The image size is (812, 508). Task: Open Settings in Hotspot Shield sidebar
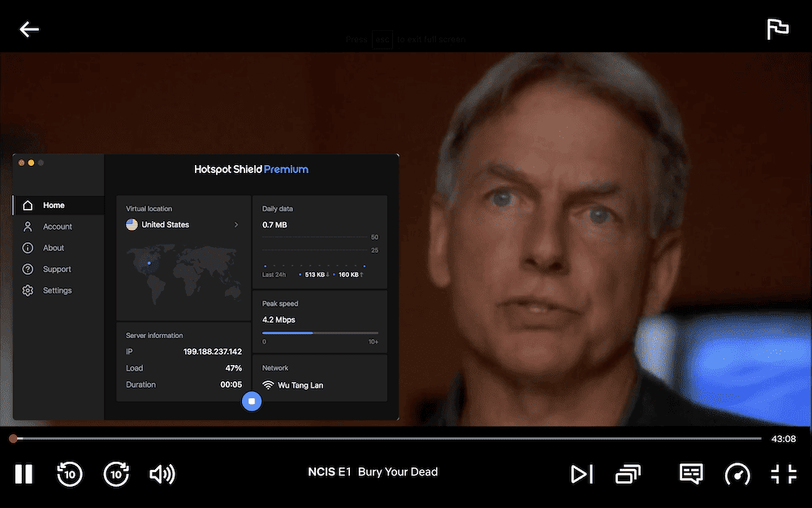pos(58,290)
